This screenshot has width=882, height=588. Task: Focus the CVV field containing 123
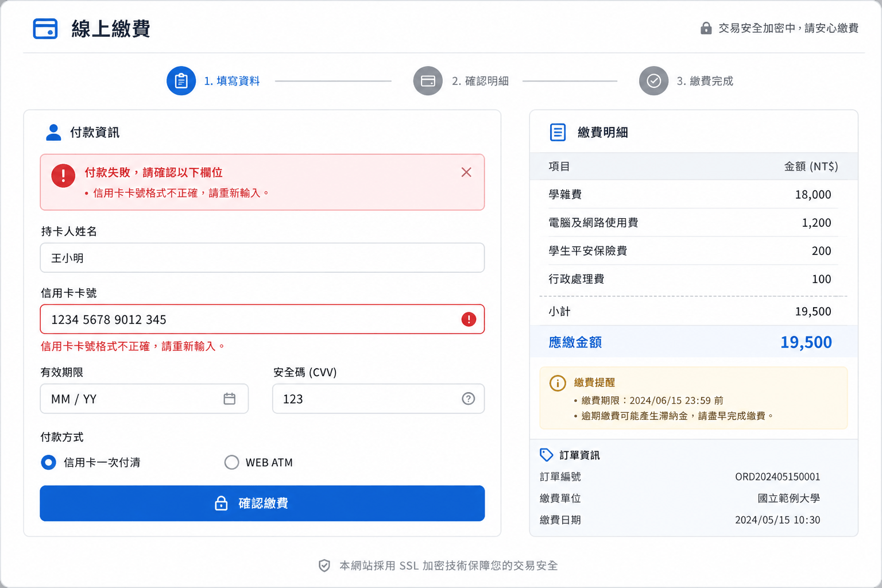378,399
